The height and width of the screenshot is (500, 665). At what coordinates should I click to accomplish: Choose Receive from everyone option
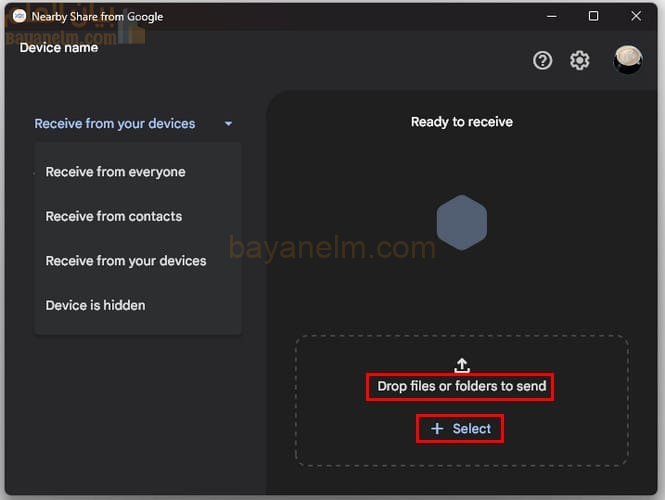point(115,172)
